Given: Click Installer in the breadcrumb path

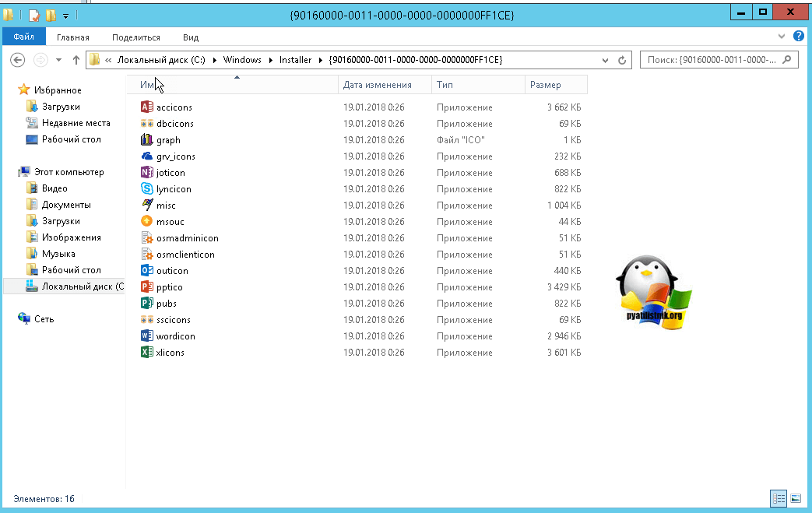Looking at the screenshot, I should (295, 60).
